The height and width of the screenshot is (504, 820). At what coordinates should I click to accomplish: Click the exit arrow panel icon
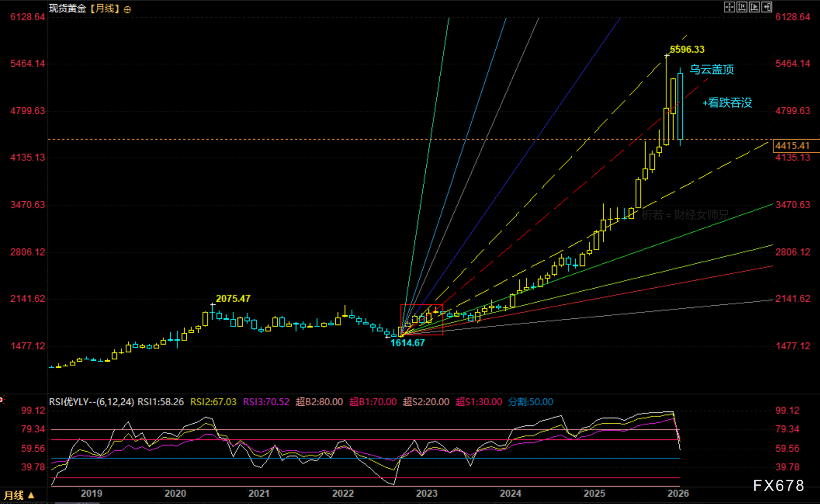767,7
